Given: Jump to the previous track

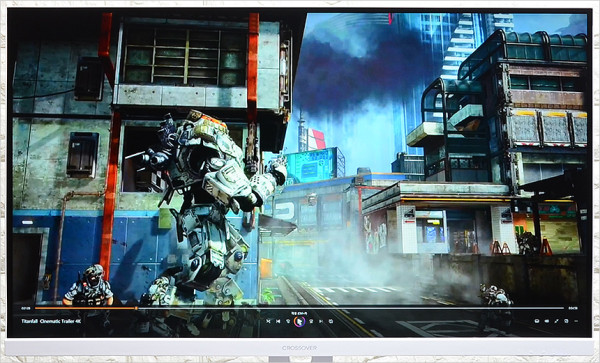Looking at the screenshot, I should point(278,321).
